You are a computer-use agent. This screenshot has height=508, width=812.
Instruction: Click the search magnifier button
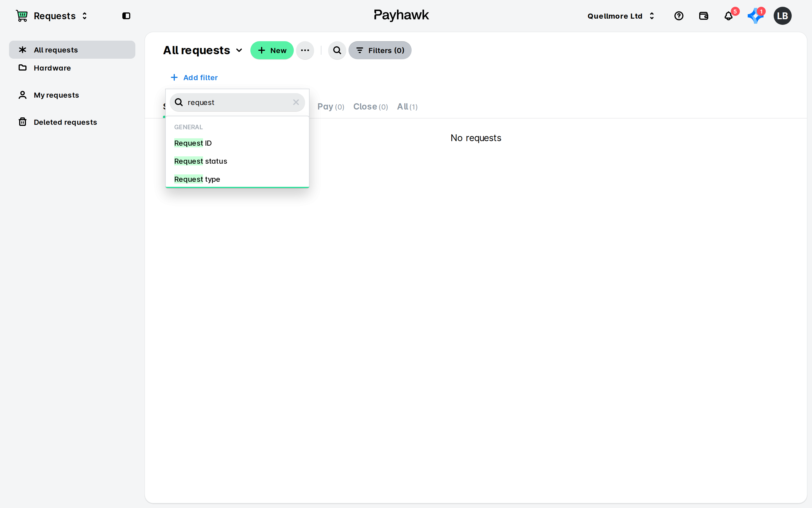337,51
